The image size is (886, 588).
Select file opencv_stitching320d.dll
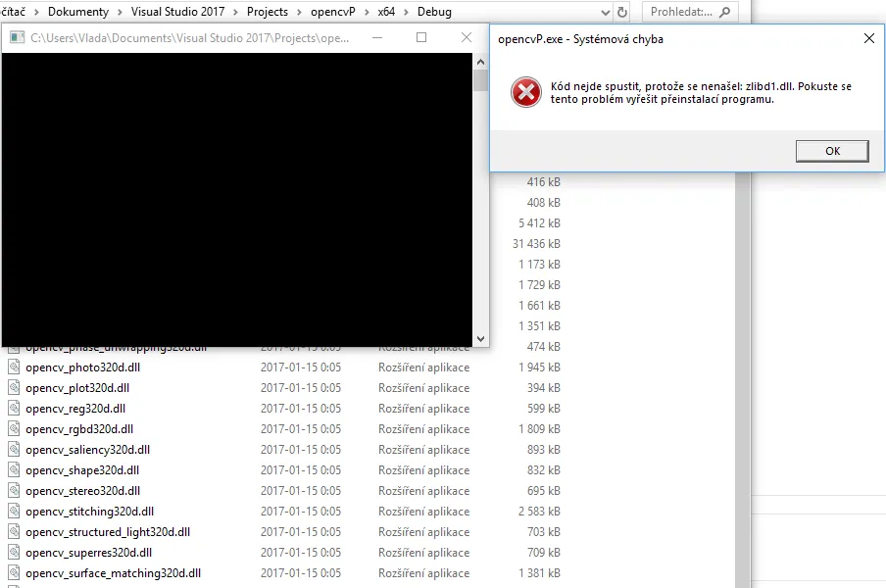(89, 512)
